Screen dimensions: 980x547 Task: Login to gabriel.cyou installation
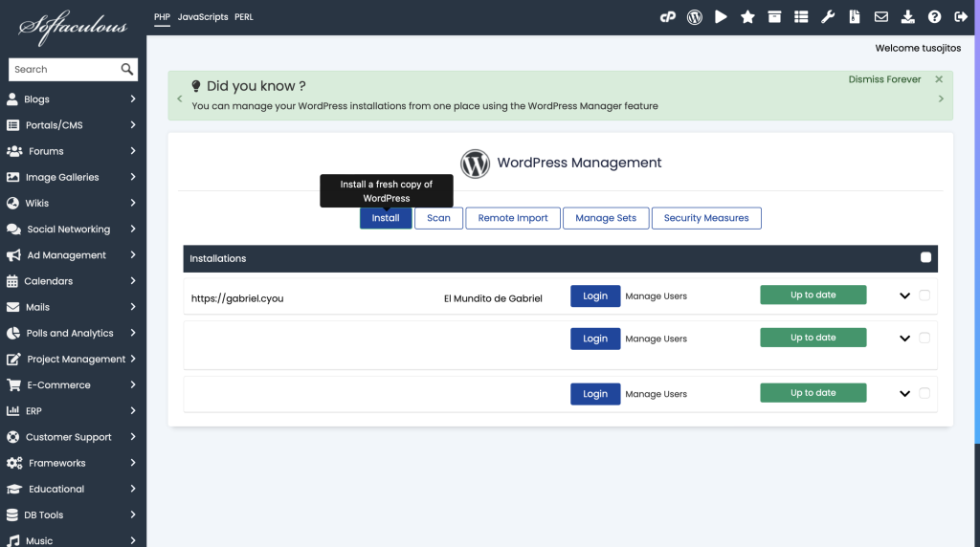click(595, 296)
